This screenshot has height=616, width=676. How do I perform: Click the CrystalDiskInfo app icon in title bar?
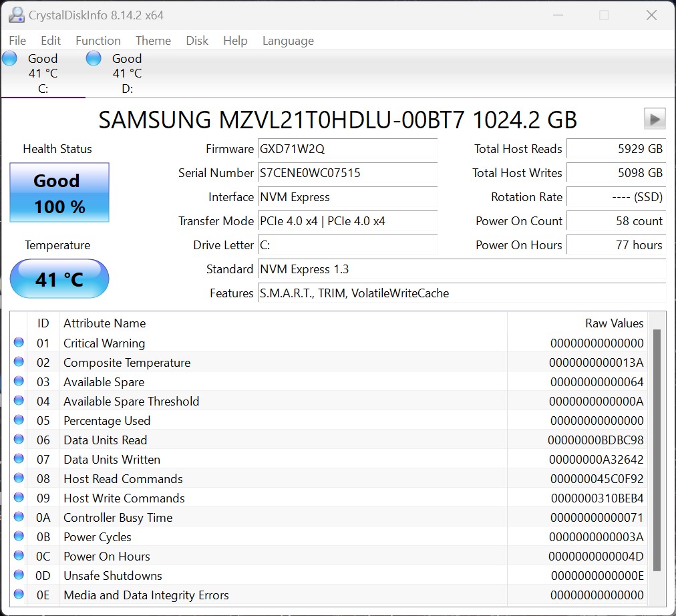pyautogui.click(x=16, y=15)
